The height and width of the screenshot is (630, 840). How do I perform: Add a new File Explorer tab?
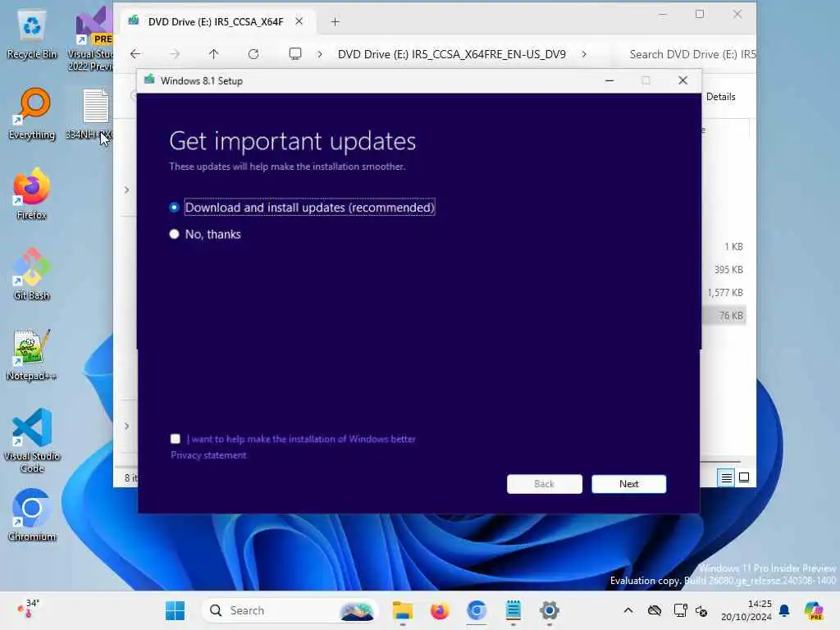[336, 22]
